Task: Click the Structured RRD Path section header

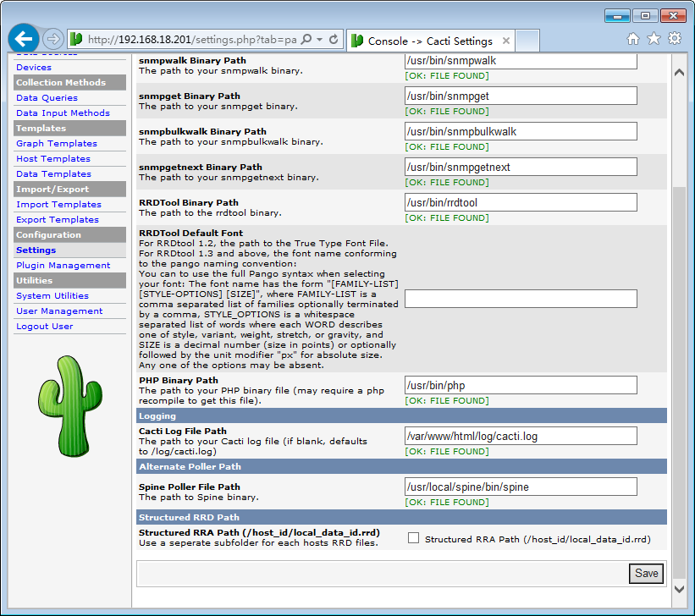Action: pos(401,517)
